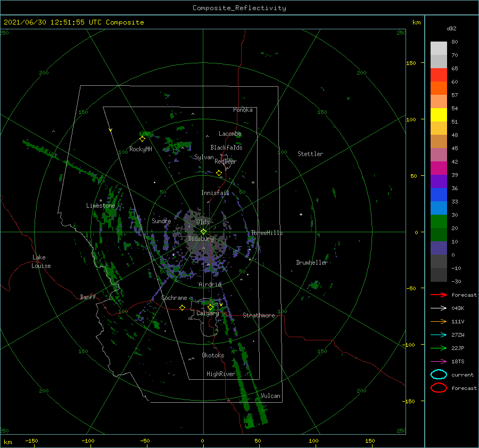Click the yellow diamond marker above Calgary label
This screenshot has width=479, height=448.
[x=210, y=307]
